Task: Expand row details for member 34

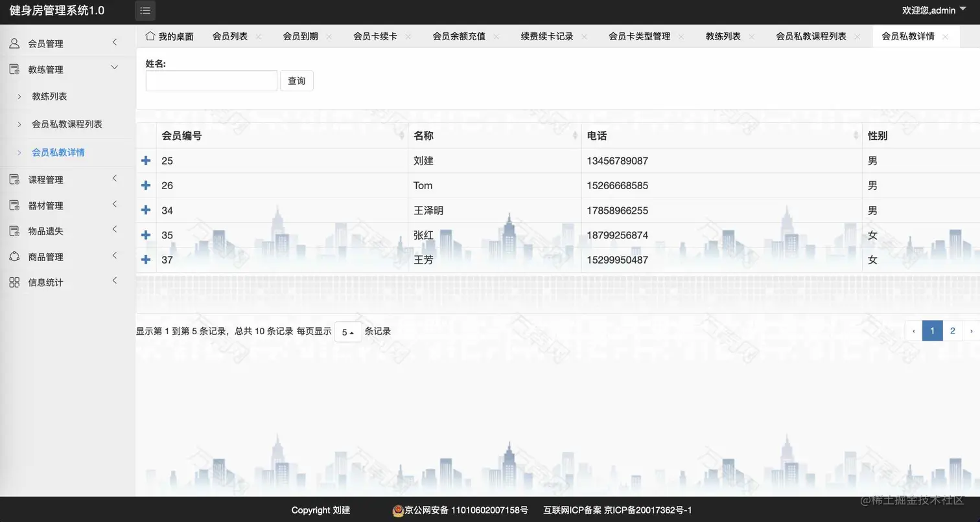Action: point(146,210)
